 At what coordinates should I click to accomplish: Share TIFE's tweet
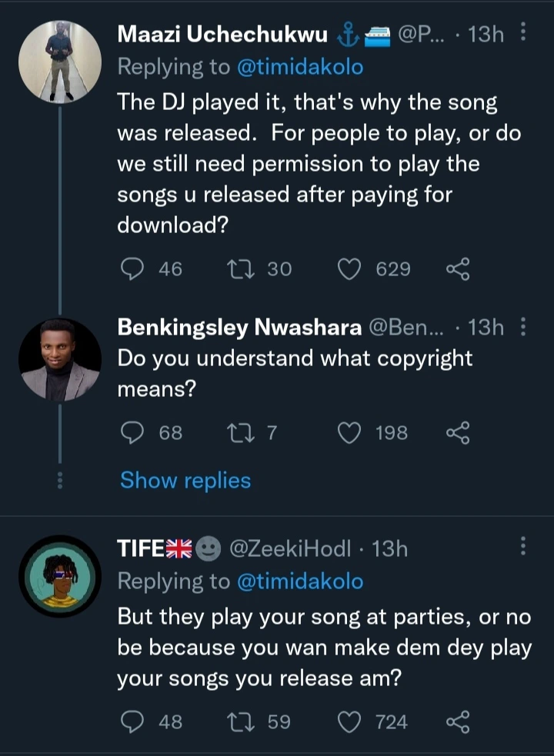tap(457, 722)
